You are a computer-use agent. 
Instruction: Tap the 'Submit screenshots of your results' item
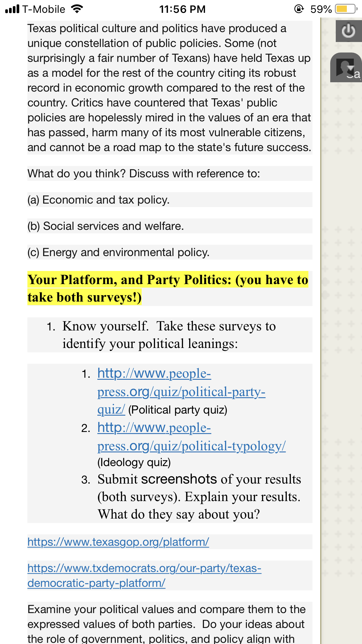pos(199,497)
